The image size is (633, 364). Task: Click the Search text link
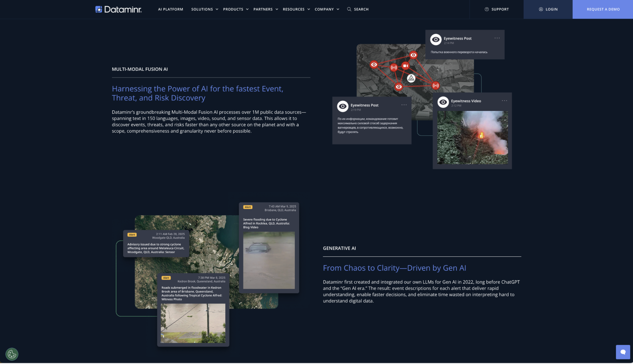pyautogui.click(x=361, y=9)
